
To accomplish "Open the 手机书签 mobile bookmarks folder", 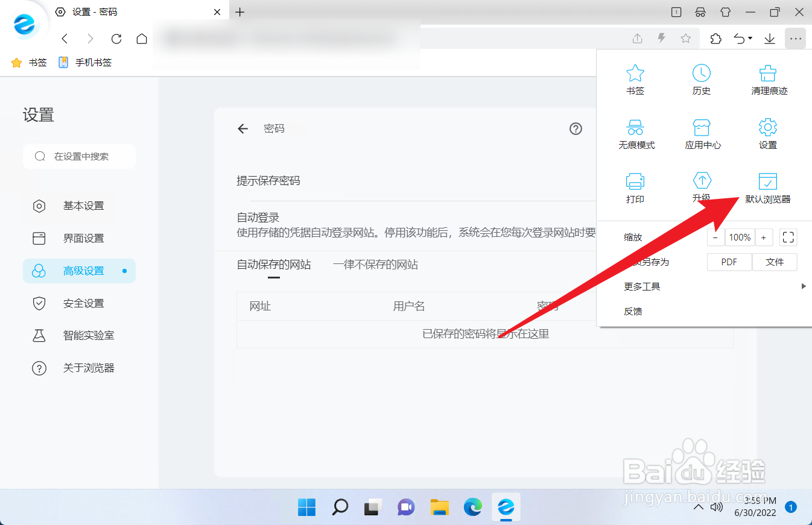I will click(85, 63).
